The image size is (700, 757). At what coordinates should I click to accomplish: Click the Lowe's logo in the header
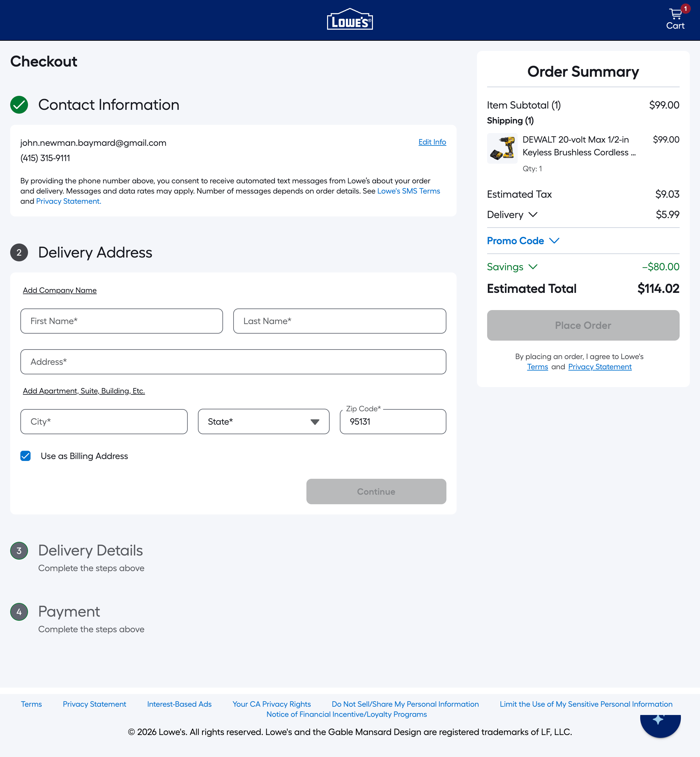click(x=350, y=19)
